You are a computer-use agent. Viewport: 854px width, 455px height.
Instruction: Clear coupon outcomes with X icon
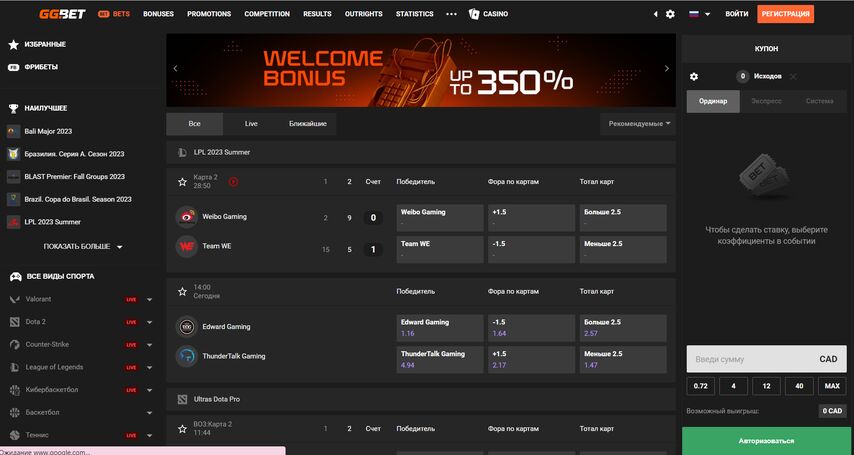793,77
